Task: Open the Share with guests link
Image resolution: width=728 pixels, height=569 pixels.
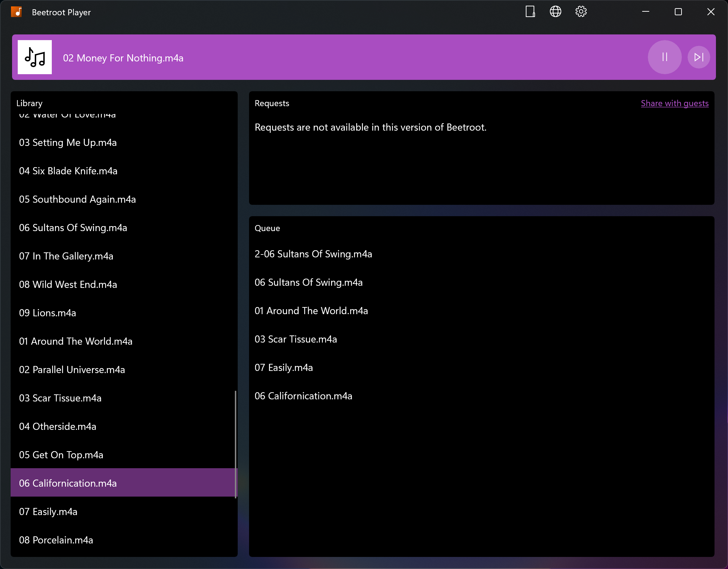Action: (x=674, y=103)
